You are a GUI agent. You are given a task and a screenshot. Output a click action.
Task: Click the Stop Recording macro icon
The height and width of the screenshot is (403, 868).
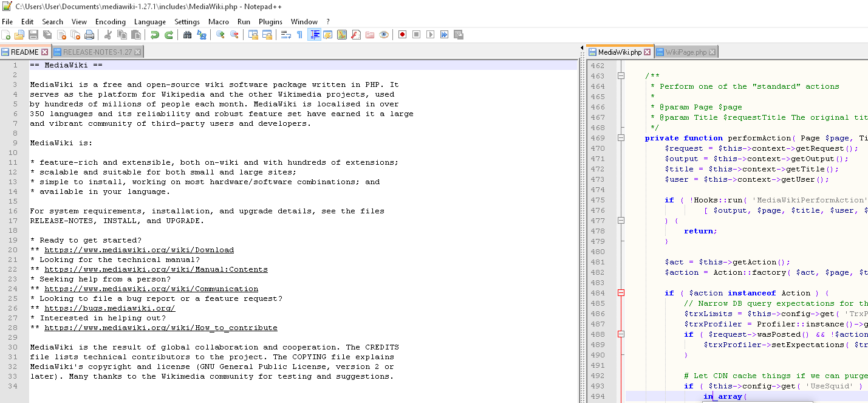click(x=416, y=35)
